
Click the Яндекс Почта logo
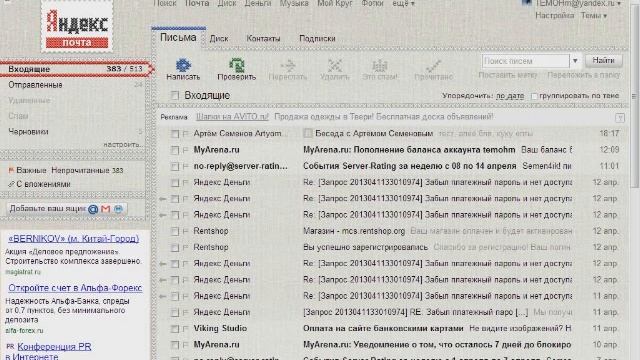pyautogui.click(x=77, y=27)
